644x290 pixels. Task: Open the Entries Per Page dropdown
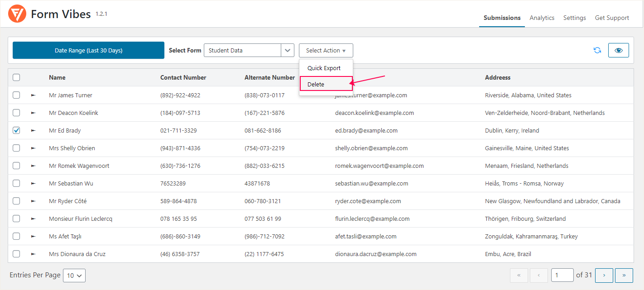tap(74, 275)
